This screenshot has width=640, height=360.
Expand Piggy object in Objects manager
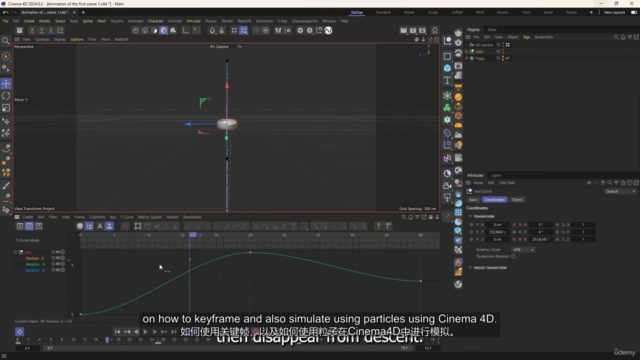click(467, 58)
